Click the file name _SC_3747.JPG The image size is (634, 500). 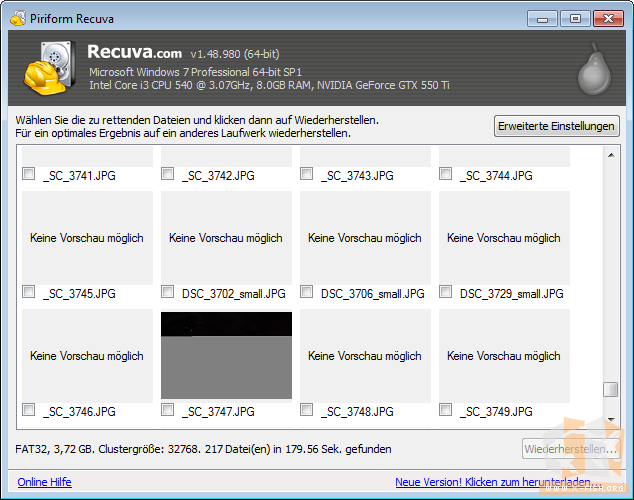click(219, 412)
